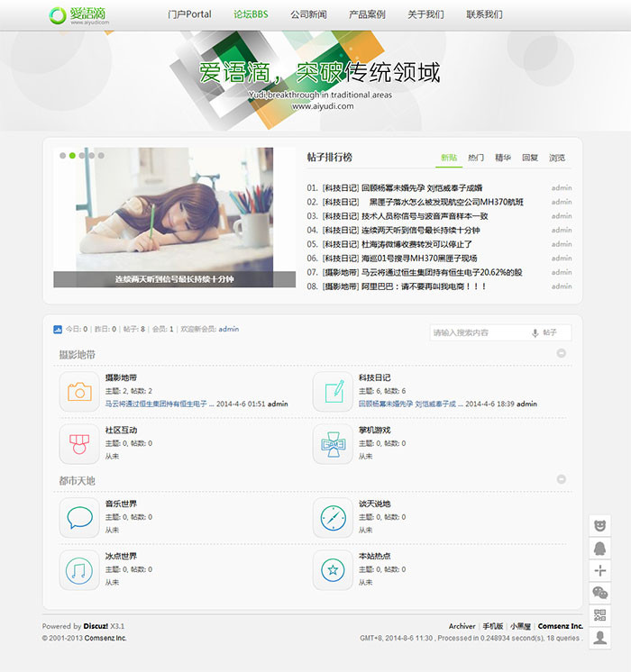Image resolution: width=631 pixels, height=672 pixels.
Task: Open the 手机版 footer link
Action: click(492, 626)
